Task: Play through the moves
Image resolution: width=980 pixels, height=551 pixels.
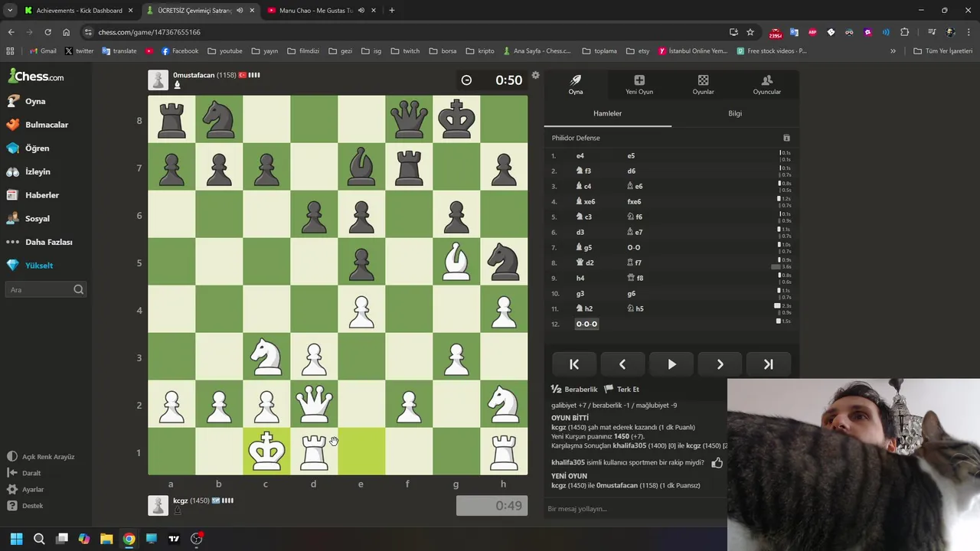Action: pyautogui.click(x=671, y=364)
